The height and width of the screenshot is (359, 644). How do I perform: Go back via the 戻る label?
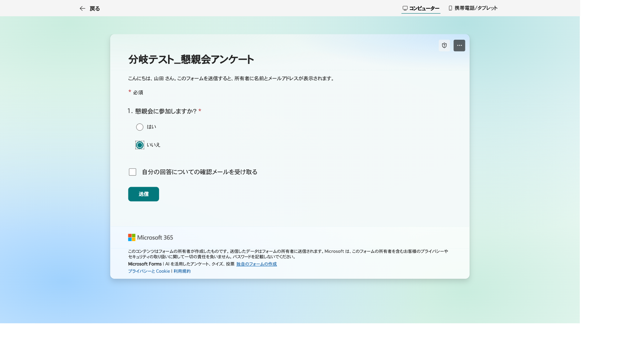pyautogui.click(x=95, y=8)
